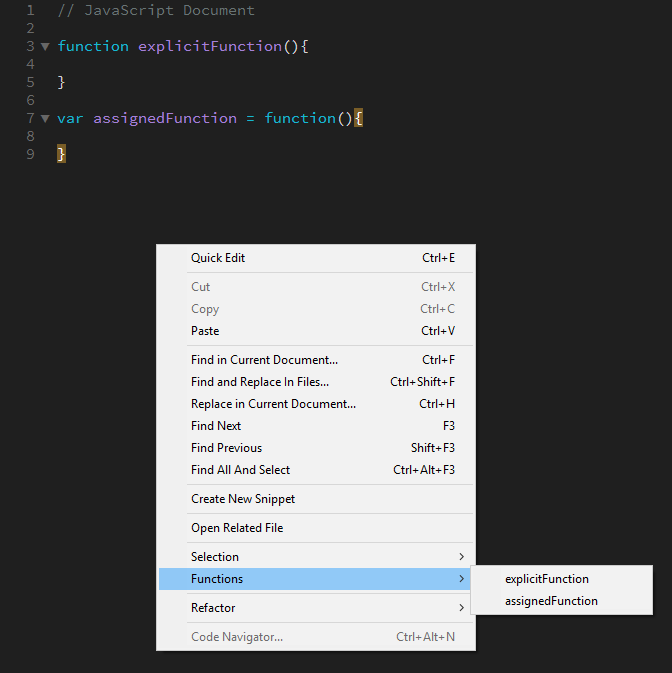
Task: Select Replace in Current Document
Action: click(x=273, y=404)
